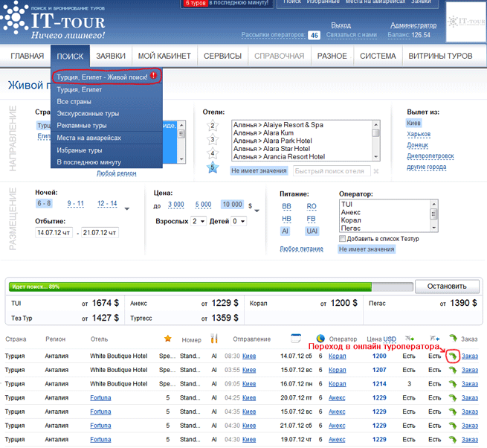Click 'Связаться с нами' link

[351, 35]
